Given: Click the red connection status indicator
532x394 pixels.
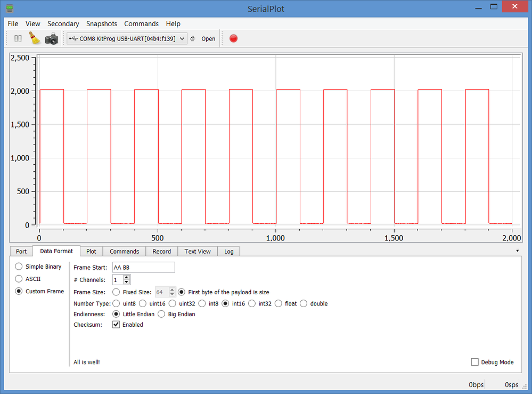Looking at the screenshot, I should (233, 38).
